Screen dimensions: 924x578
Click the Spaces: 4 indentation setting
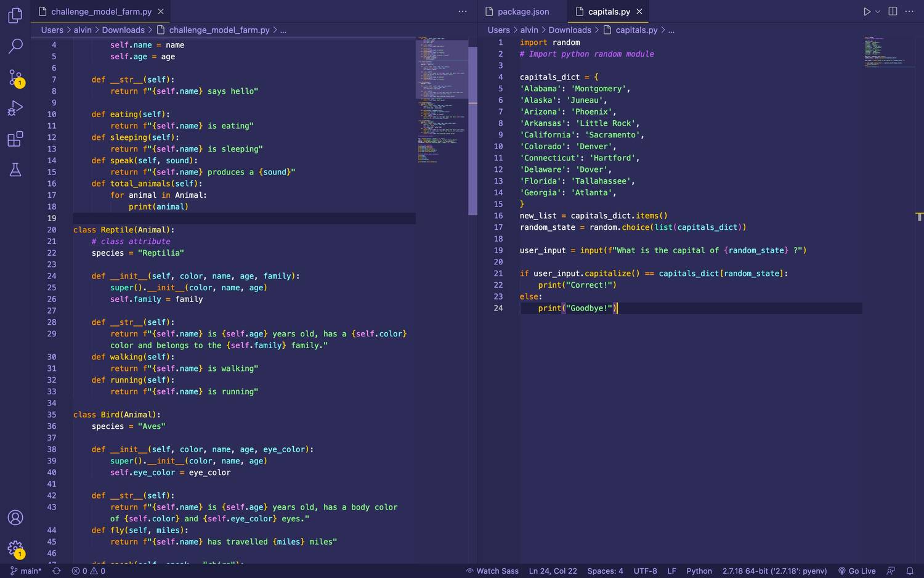[605, 571]
